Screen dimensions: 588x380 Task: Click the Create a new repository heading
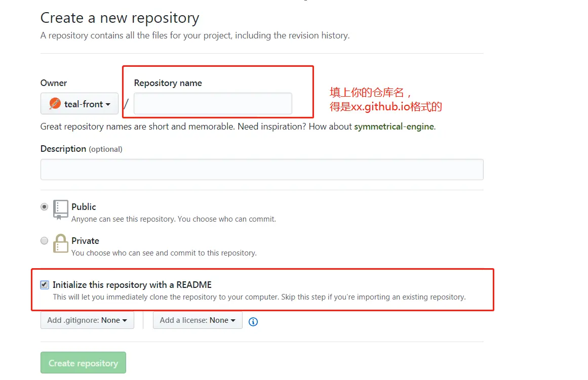[120, 18]
